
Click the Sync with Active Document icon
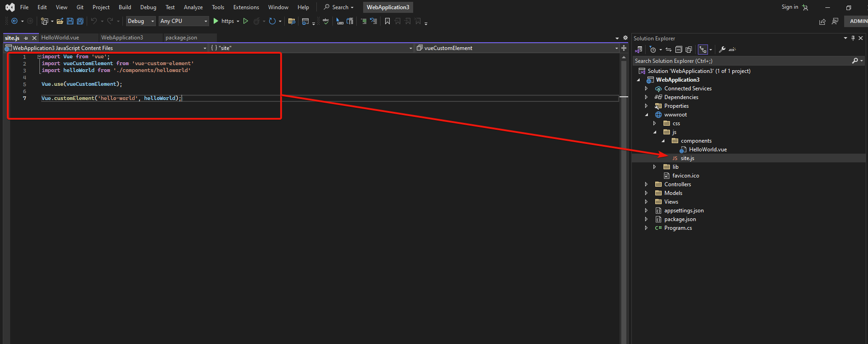(669, 50)
